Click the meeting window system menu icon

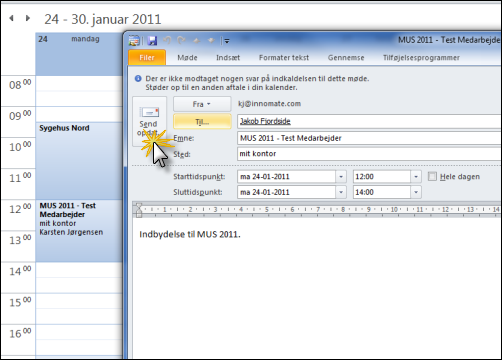pyautogui.click(x=134, y=41)
